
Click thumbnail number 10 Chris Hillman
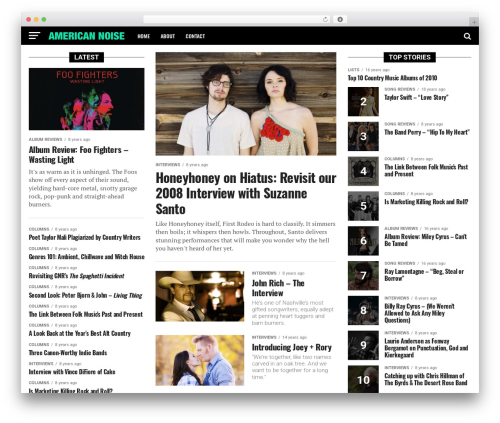click(x=363, y=379)
